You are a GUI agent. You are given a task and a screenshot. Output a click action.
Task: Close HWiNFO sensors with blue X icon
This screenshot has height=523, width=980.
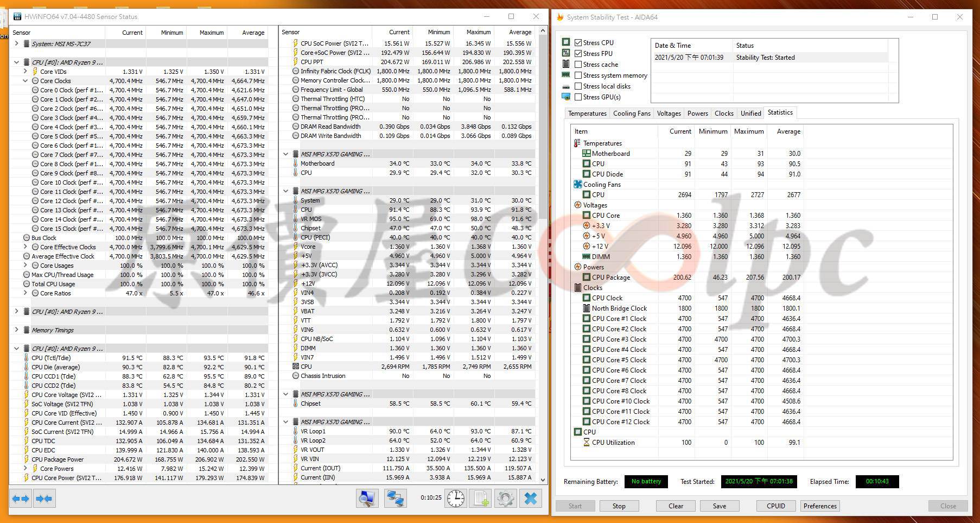click(x=531, y=498)
